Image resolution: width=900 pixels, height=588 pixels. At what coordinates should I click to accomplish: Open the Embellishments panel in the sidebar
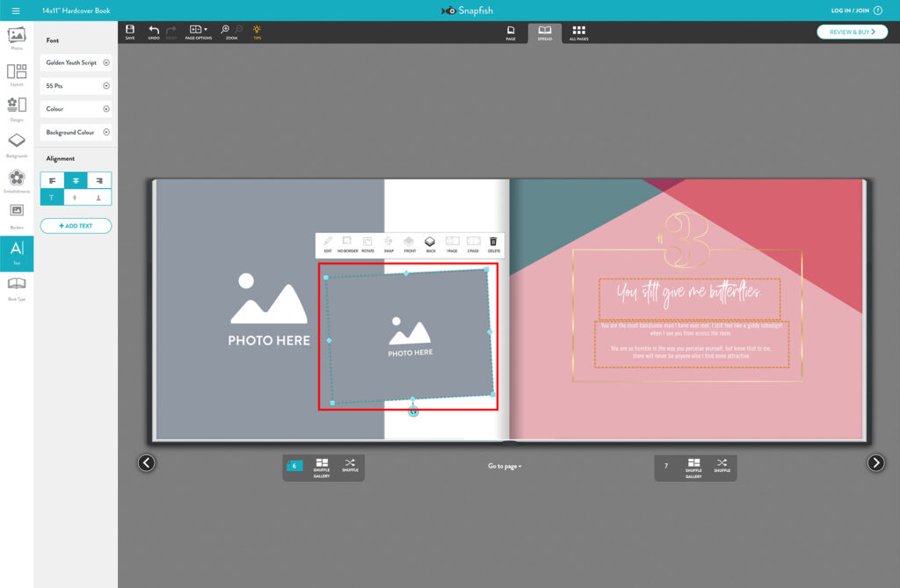pos(16,181)
